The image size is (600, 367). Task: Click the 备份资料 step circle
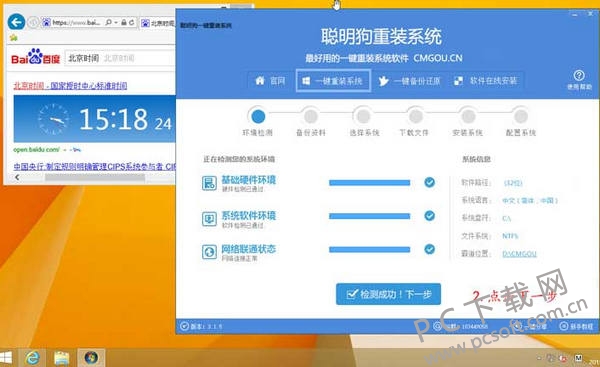(x=311, y=116)
